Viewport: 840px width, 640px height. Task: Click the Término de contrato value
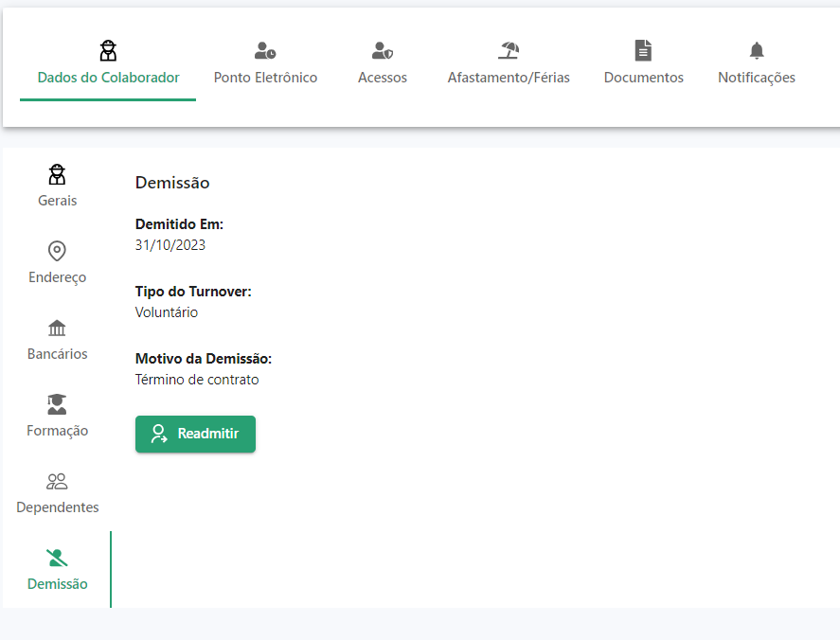click(197, 380)
